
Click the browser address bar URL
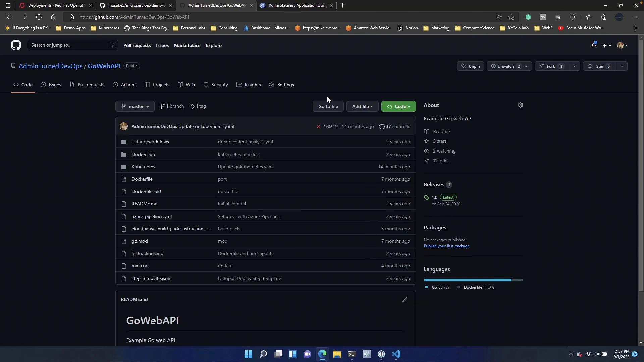pos(134,17)
